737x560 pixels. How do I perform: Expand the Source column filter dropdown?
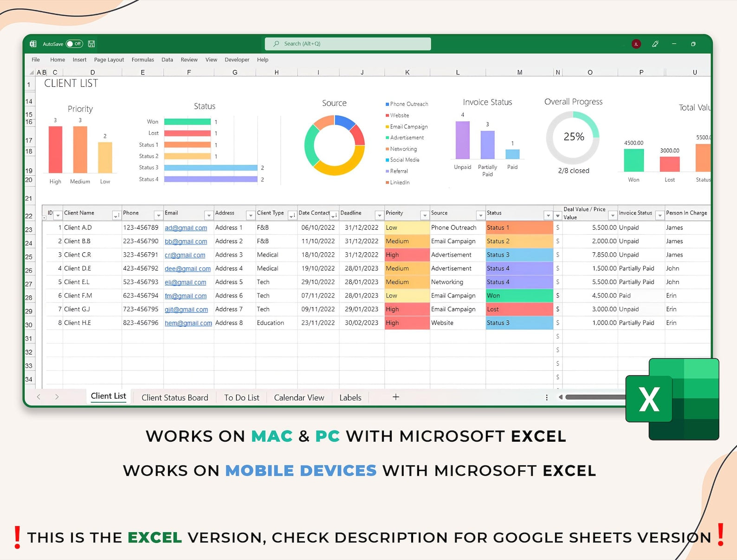pos(480,215)
